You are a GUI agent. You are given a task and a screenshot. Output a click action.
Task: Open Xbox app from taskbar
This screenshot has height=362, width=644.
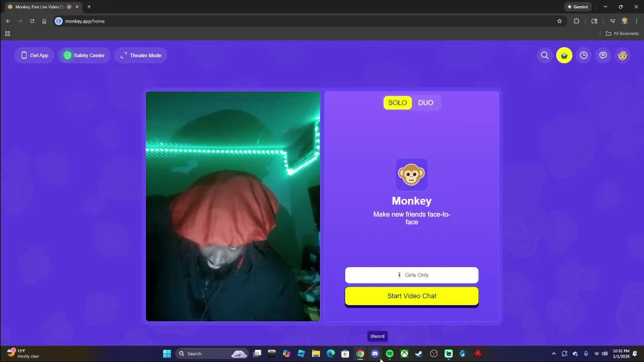[x=404, y=353]
